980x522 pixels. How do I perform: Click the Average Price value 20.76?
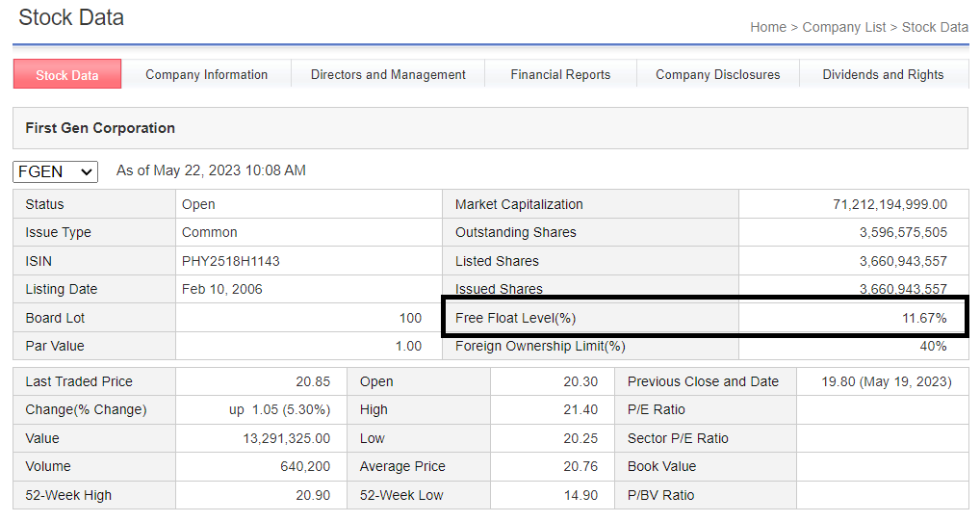pyautogui.click(x=580, y=466)
